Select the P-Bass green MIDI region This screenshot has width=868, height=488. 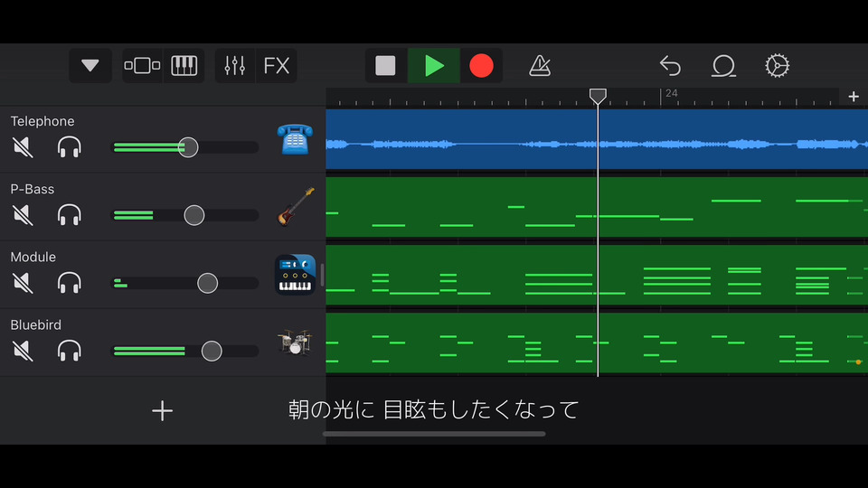point(597,207)
